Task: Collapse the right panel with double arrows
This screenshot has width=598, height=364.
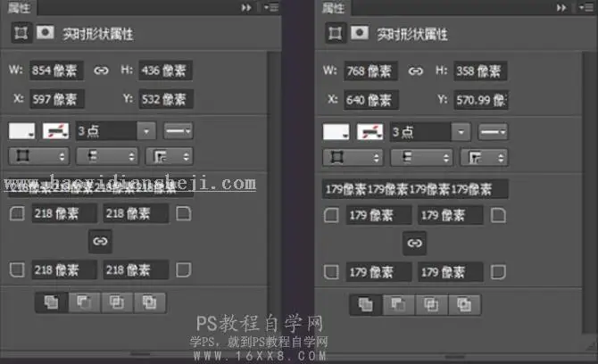Action: [561, 8]
